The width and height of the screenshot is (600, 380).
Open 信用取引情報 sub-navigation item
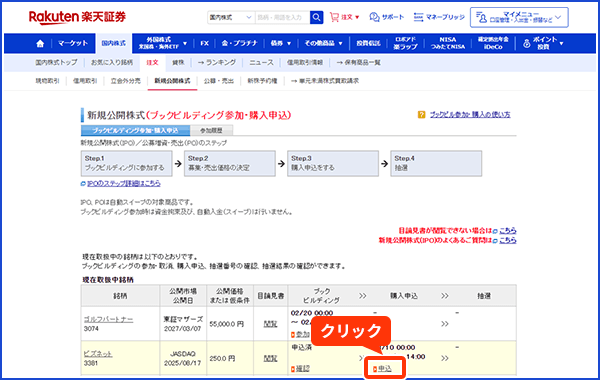305,62
